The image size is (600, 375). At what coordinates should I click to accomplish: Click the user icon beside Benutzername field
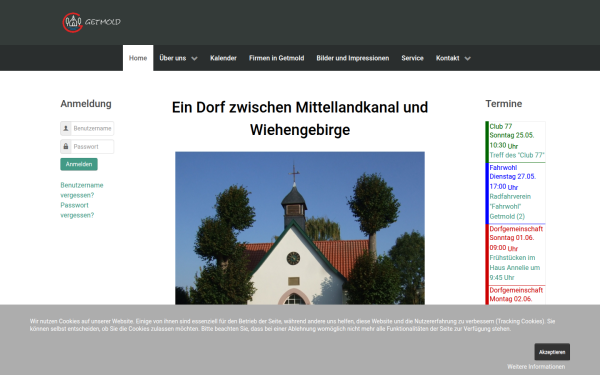click(x=66, y=129)
